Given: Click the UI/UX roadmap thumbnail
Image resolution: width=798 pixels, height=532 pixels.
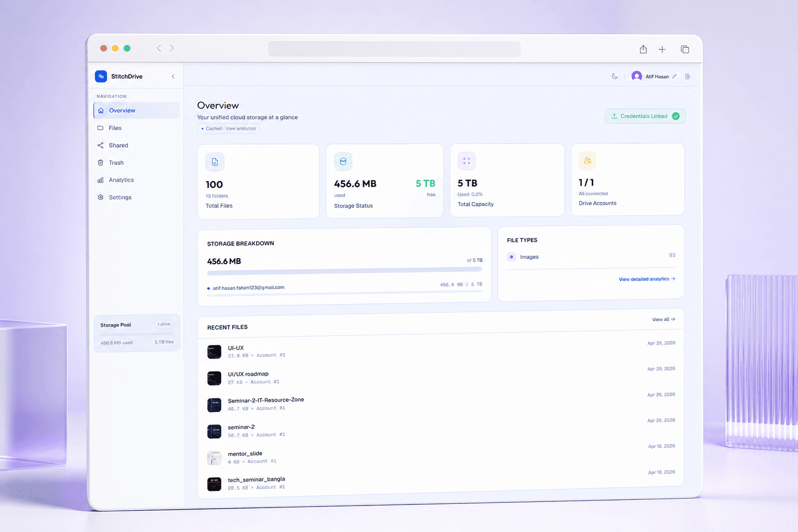Looking at the screenshot, I should [x=214, y=378].
